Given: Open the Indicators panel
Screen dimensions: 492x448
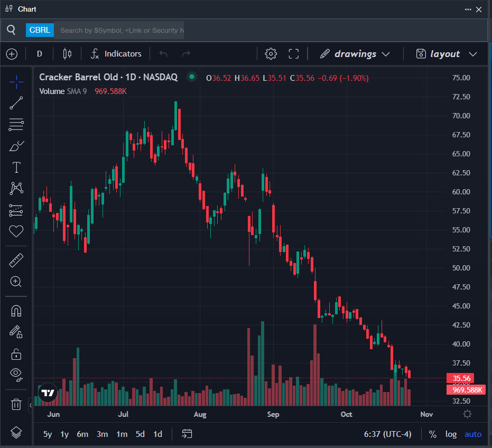Looking at the screenshot, I should tap(116, 54).
